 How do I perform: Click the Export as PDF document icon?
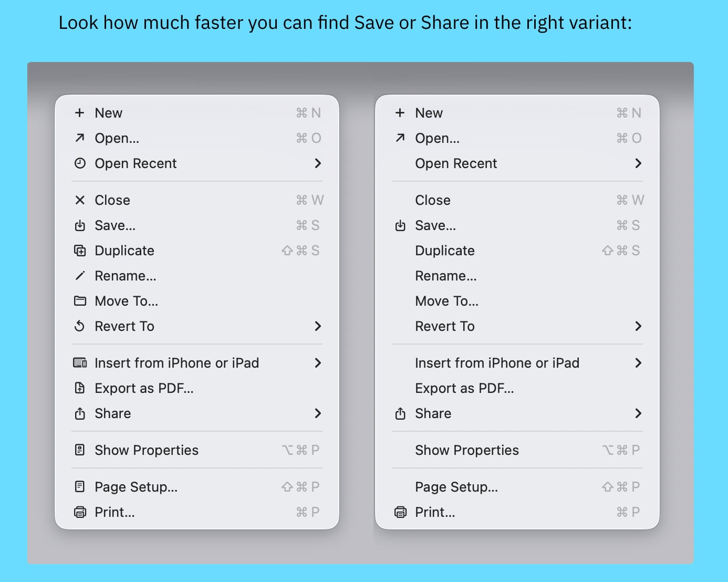[x=80, y=388]
